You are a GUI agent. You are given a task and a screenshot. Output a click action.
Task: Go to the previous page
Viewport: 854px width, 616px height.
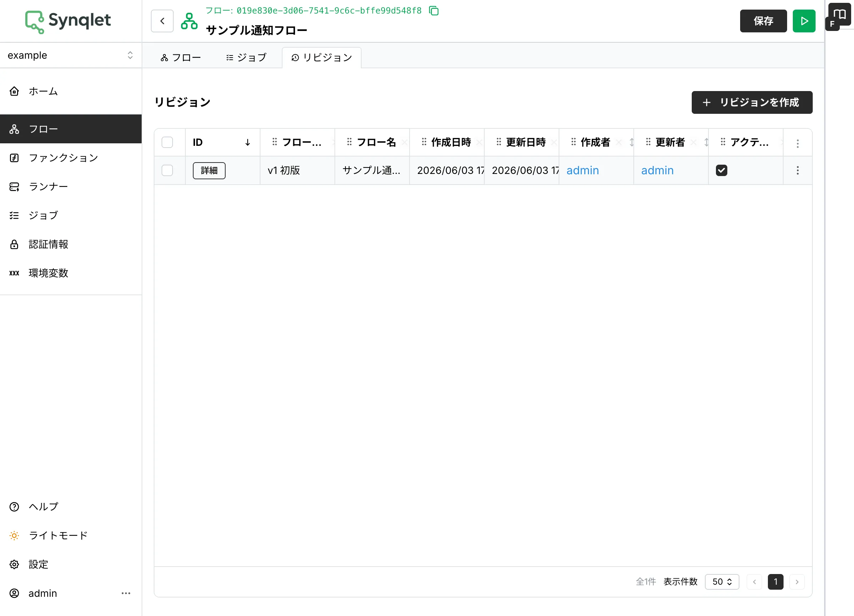click(754, 582)
